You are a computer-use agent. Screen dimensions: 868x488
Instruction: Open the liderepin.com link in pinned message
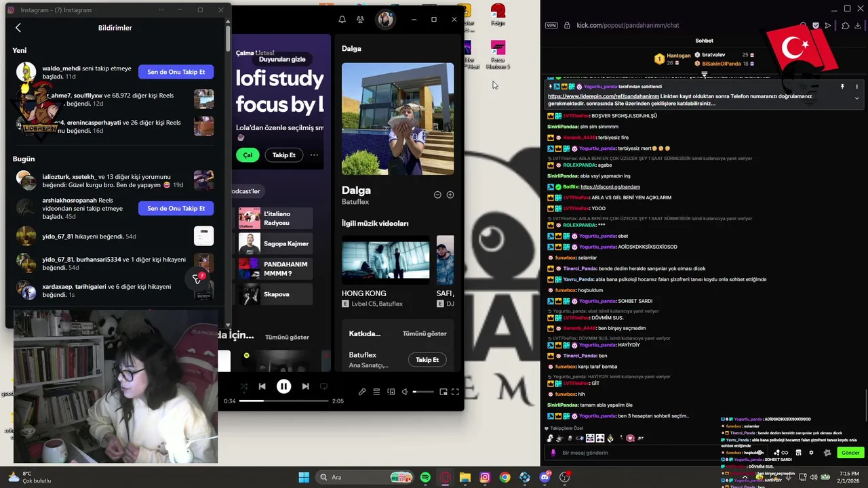coord(604,96)
